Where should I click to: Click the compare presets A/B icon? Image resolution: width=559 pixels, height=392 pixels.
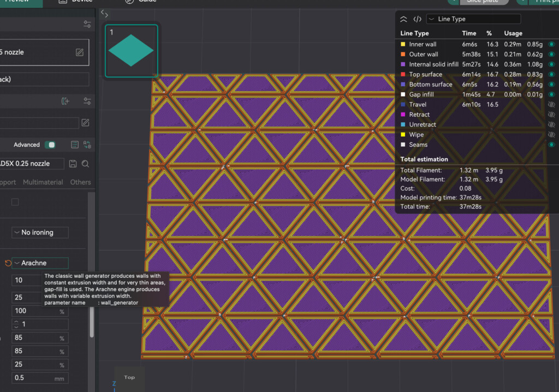click(87, 145)
